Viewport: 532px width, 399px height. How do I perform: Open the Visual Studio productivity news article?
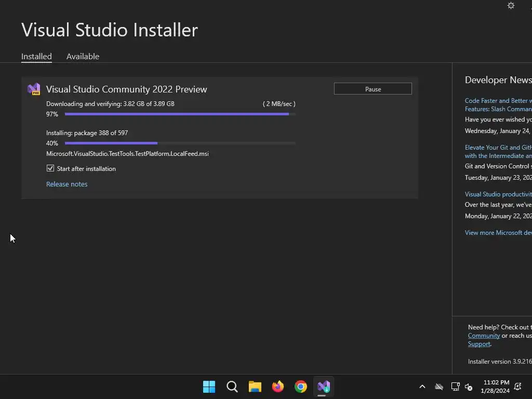point(498,194)
